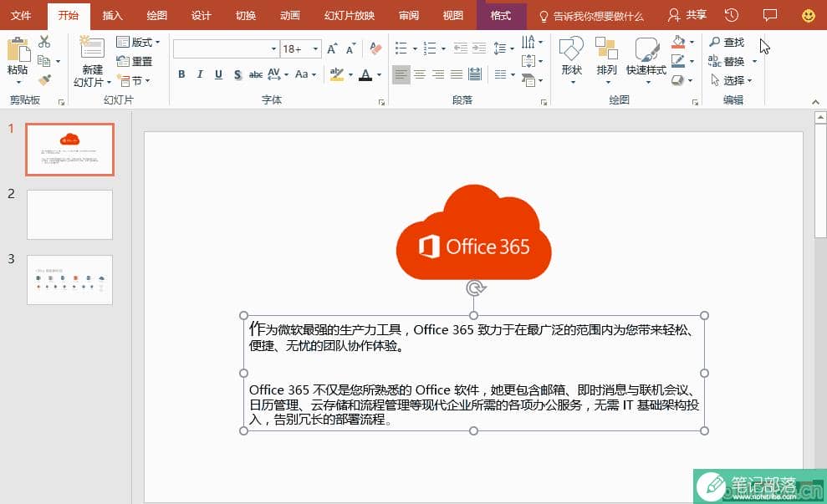Select slide 3 thumbnail

point(69,280)
